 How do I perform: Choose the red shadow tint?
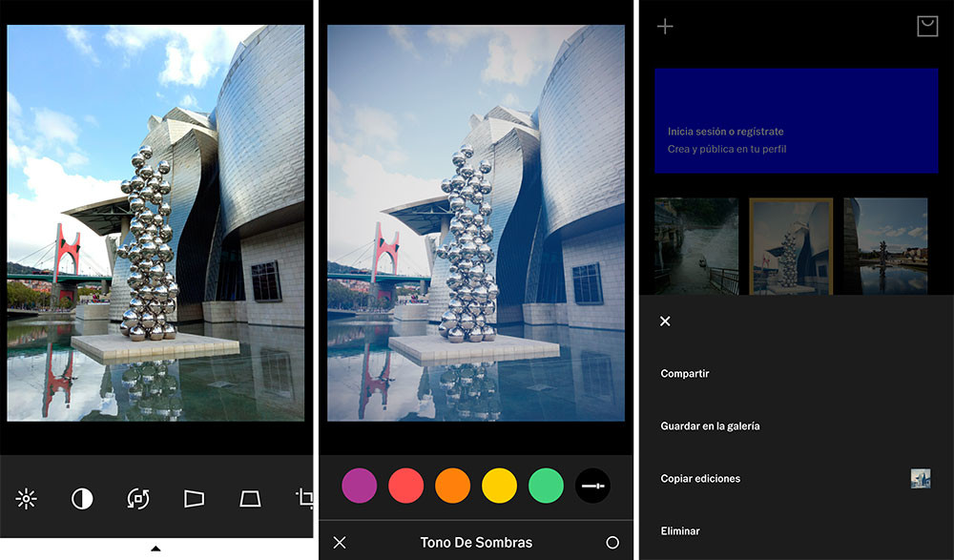405,486
